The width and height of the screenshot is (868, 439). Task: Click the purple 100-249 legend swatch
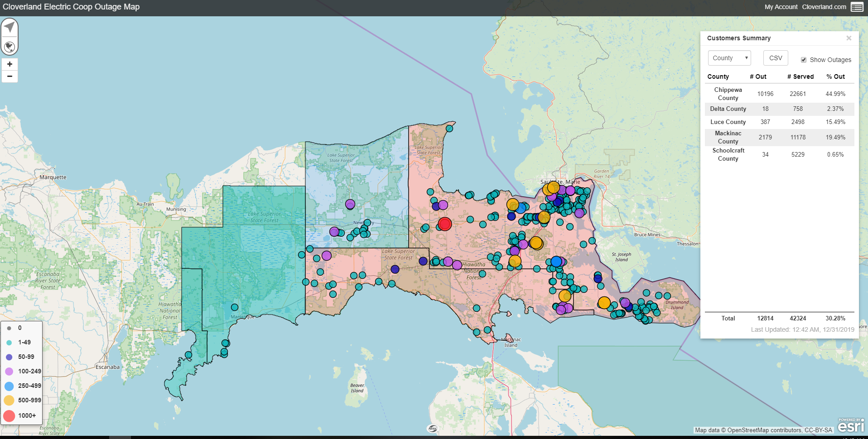click(x=9, y=372)
